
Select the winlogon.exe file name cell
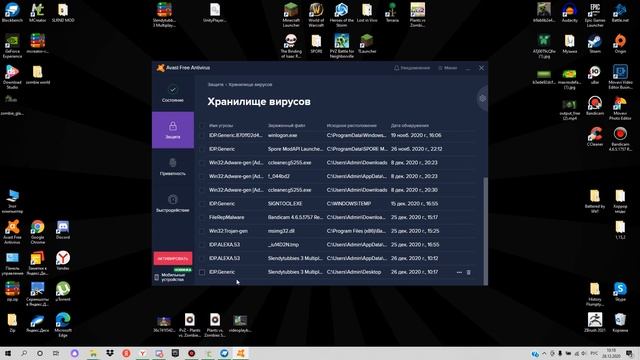282,135
